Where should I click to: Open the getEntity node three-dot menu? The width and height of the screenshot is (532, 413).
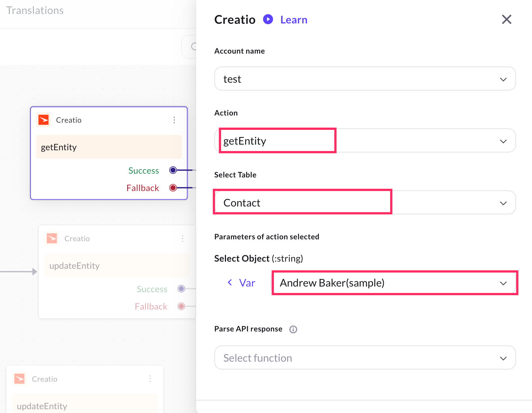(174, 120)
